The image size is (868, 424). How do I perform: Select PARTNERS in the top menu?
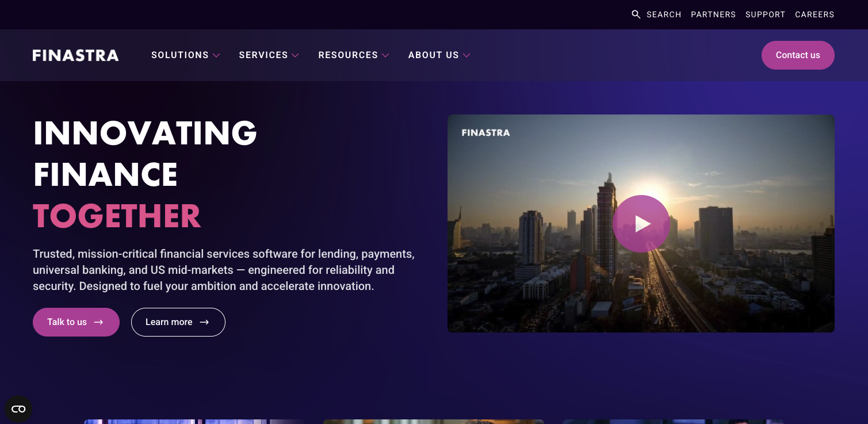click(713, 14)
